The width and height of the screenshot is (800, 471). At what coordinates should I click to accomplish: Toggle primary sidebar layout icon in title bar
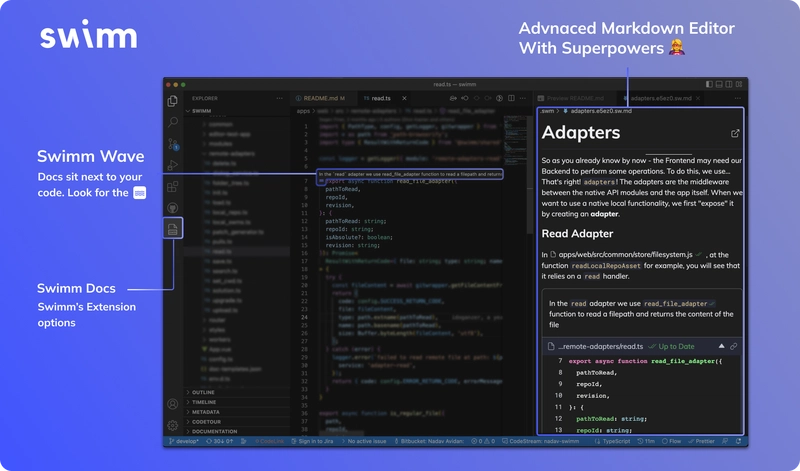[x=709, y=84]
